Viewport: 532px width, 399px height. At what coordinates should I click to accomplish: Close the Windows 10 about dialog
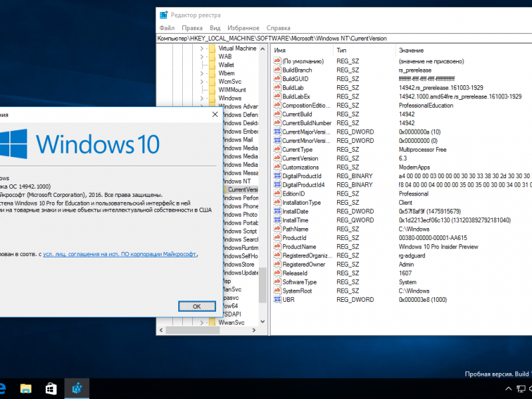point(215,114)
